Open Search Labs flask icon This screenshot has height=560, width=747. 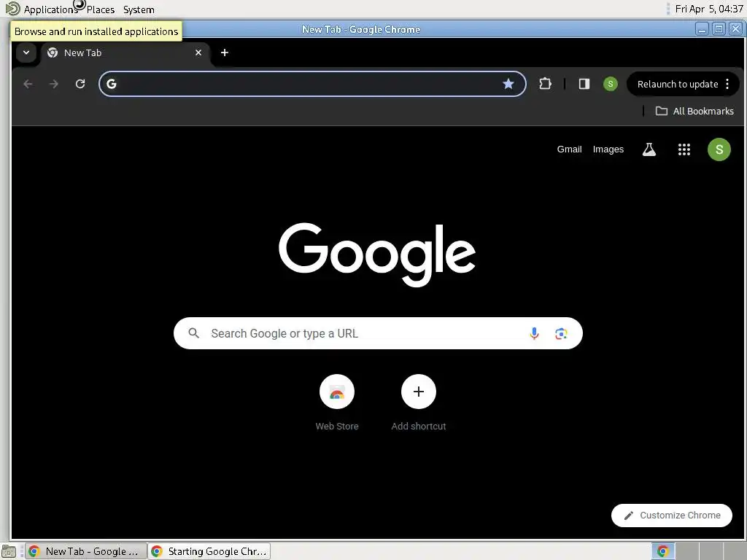(649, 149)
